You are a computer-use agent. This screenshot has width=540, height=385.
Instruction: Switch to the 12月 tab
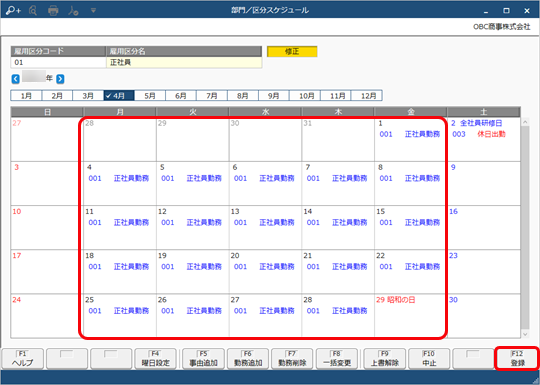click(x=367, y=95)
